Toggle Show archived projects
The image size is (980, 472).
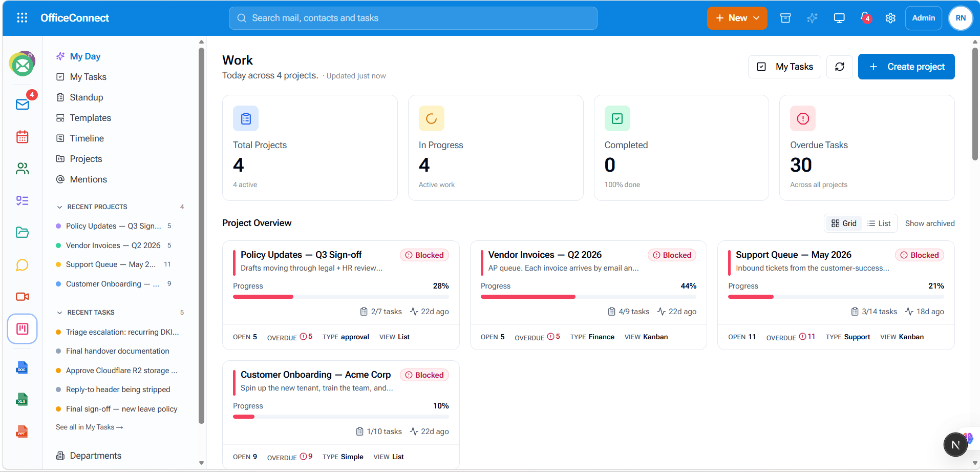930,223
